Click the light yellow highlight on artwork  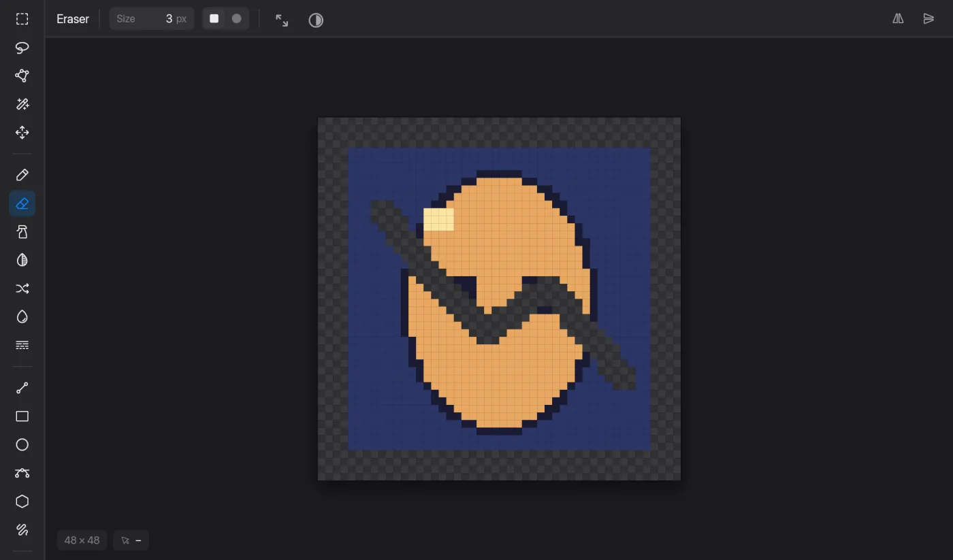pyautogui.click(x=438, y=219)
